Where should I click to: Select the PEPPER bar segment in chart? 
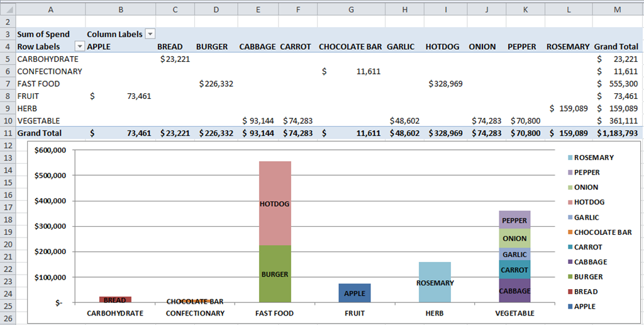click(514, 219)
